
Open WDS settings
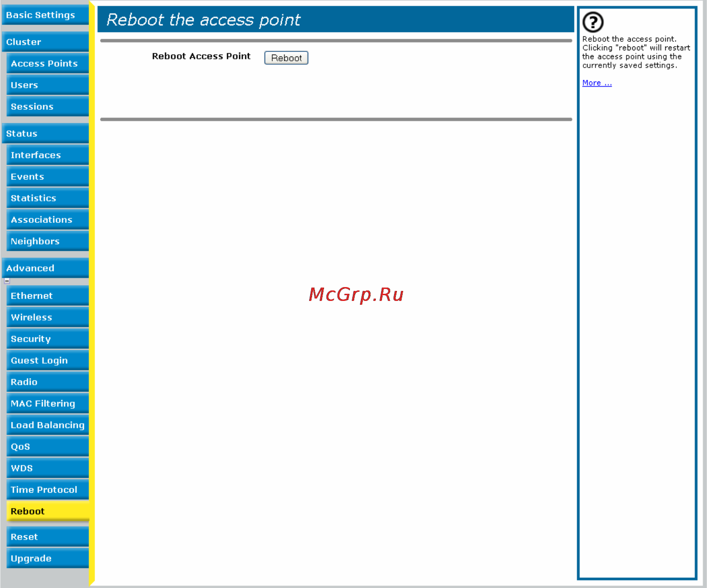47,468
